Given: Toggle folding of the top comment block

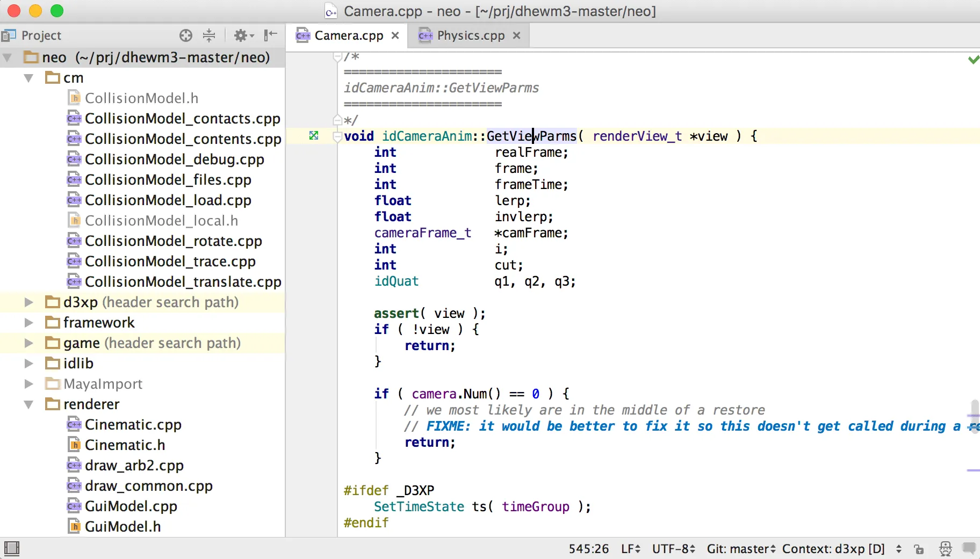Looking at the screenshot, I should click(x=337, y=56).
